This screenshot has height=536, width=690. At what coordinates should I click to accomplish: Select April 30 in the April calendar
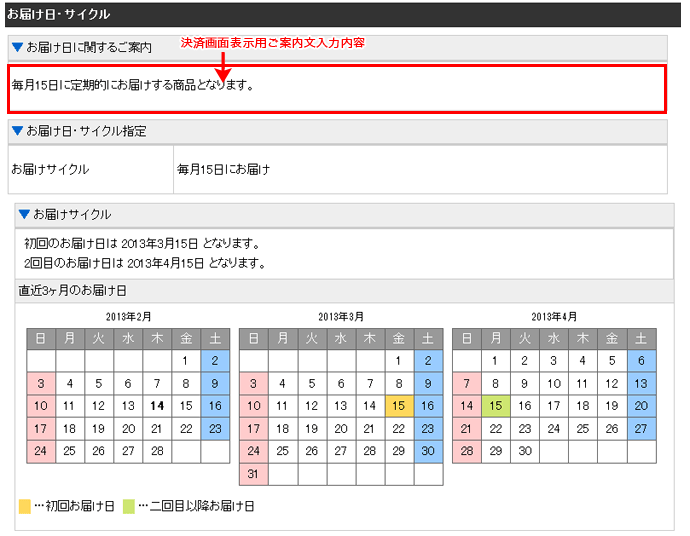click(525, 450)
